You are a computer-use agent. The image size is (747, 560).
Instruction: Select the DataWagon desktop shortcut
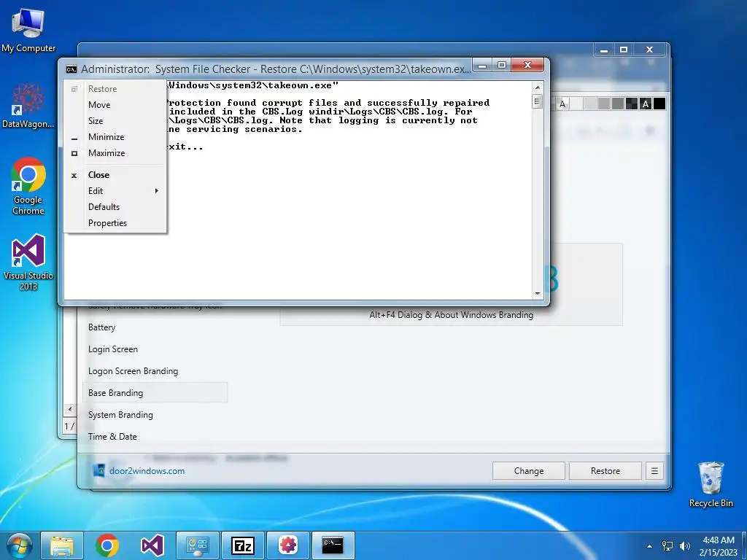tap(28, 105)
